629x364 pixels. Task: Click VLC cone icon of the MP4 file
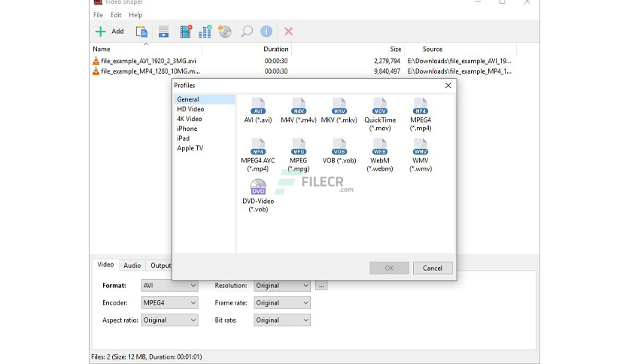click(x=96, y=71)
